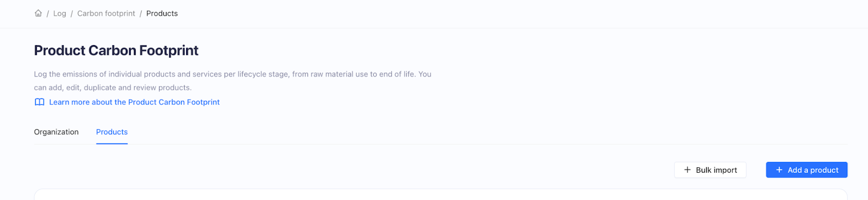The height and width of the screenshot is (200, 868).
Task: Navigate to Carbon footprint breadcrumb
Action: tap(106, 14)
